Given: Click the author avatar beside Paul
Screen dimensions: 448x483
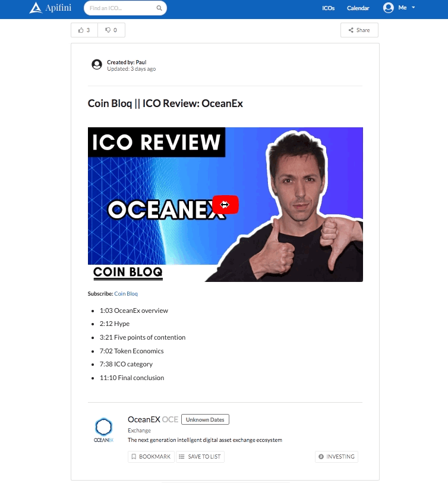Looking at the screenshot, I should [x=97, y=64].
